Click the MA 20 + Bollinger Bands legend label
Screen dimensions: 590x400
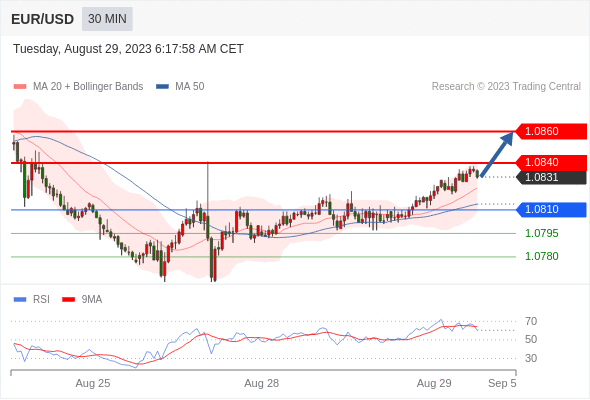(x=88, y=87)
